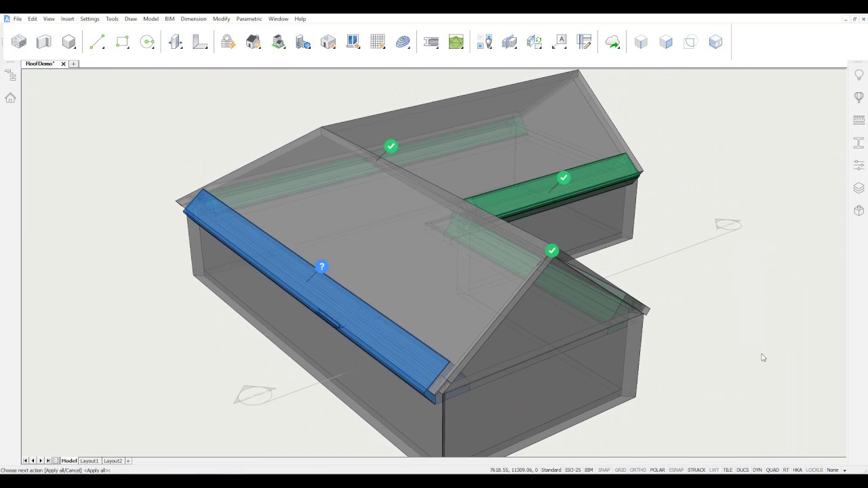Click the green terrain surface icon
The image size is (868, 488).
tap(456, 42)
